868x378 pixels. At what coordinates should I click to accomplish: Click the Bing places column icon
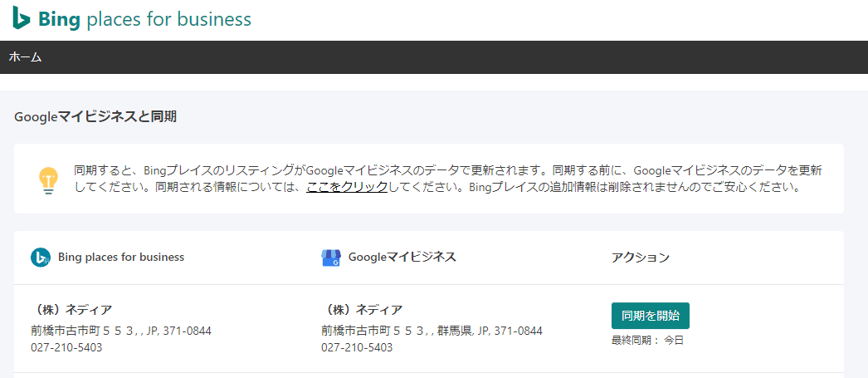click(41, 258)
